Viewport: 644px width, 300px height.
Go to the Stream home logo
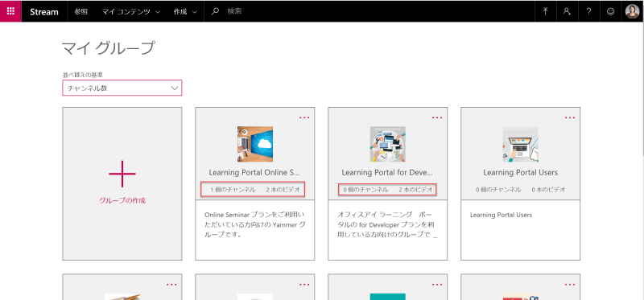tap(44, 12)
